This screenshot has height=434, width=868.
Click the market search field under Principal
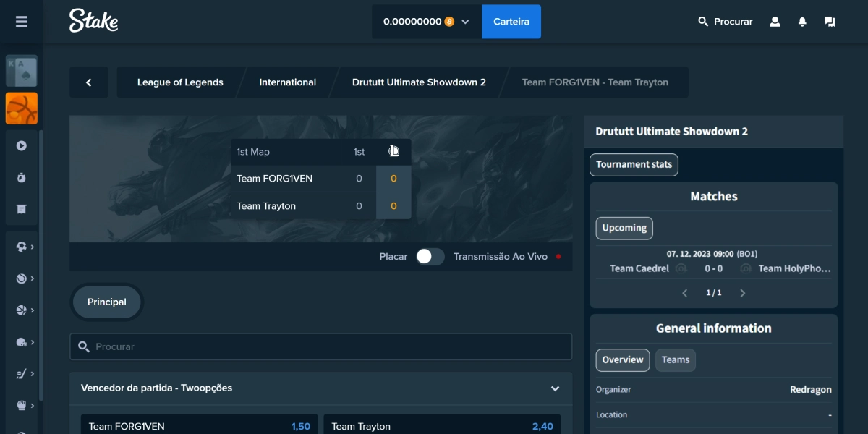point(320,346)
